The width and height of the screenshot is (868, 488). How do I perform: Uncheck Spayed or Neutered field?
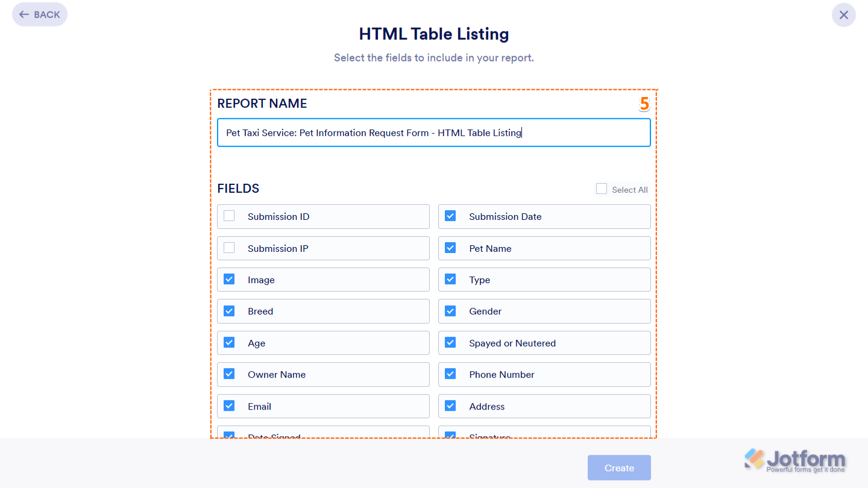450,343
